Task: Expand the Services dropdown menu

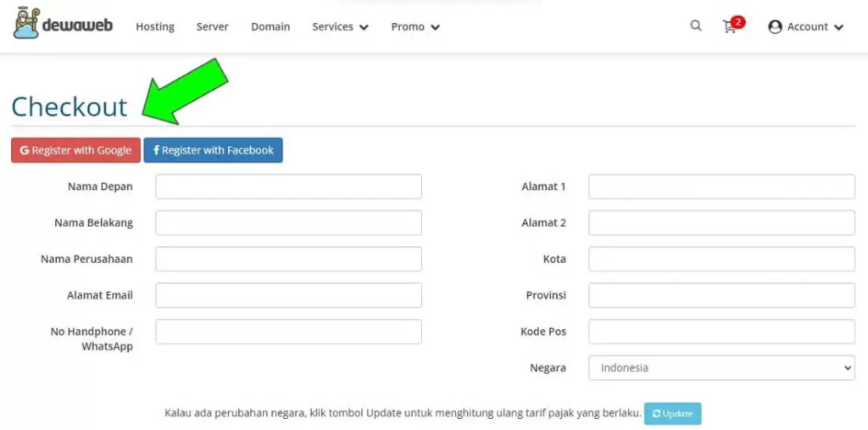Action: pyautogui.click(x=340, y=26)
